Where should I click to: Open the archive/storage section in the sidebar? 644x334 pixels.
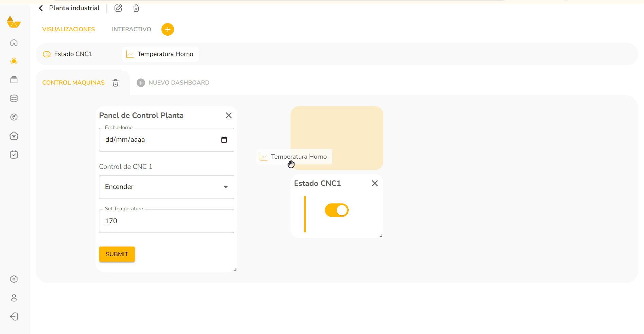coord(14,80)
